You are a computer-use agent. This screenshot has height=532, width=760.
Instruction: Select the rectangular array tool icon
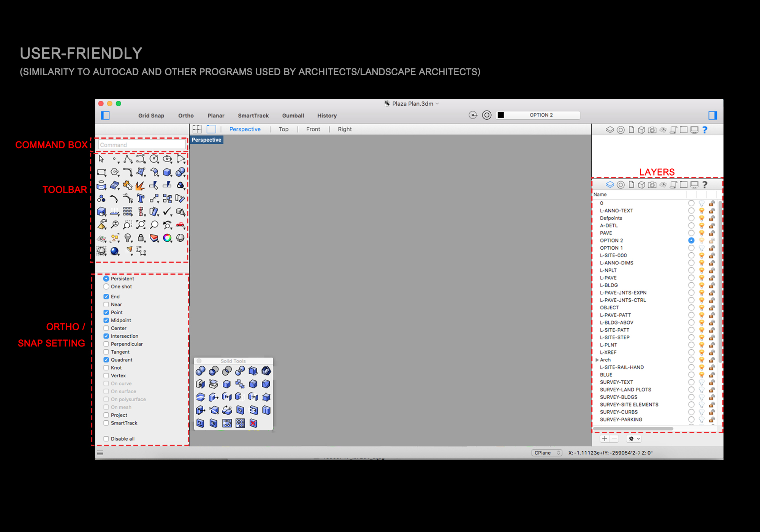[128, 212]
